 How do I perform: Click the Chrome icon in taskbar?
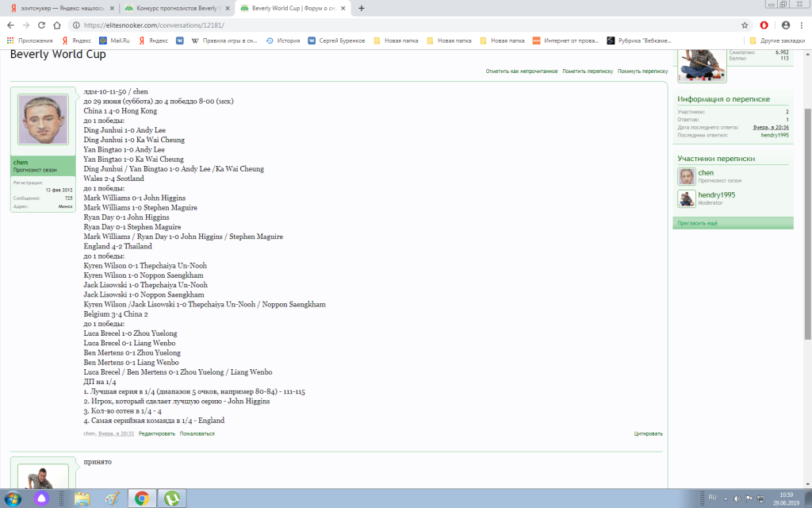(x=142, y=498)
